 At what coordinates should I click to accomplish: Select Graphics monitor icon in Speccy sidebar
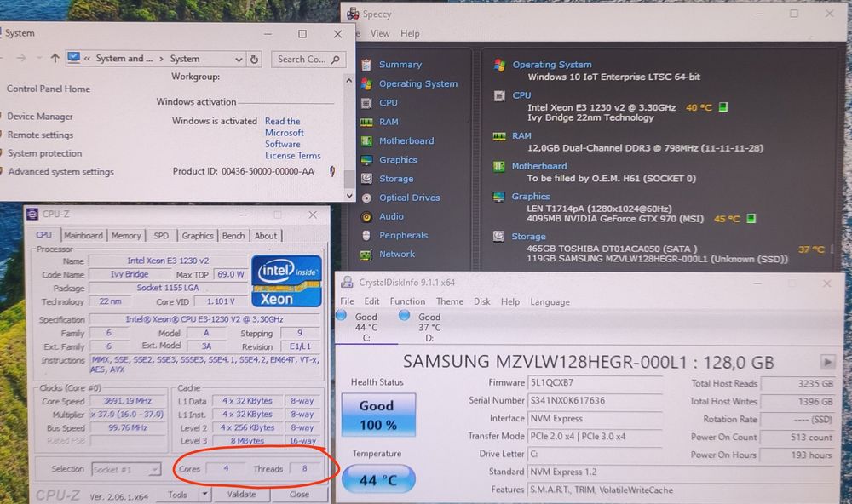366,160
